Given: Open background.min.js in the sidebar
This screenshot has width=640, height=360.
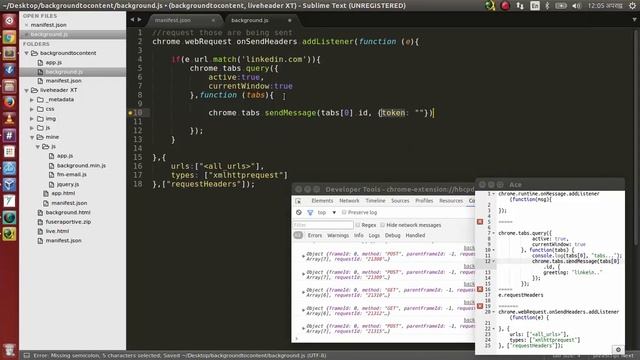Looking at the screenshot, I should (81, 165).
